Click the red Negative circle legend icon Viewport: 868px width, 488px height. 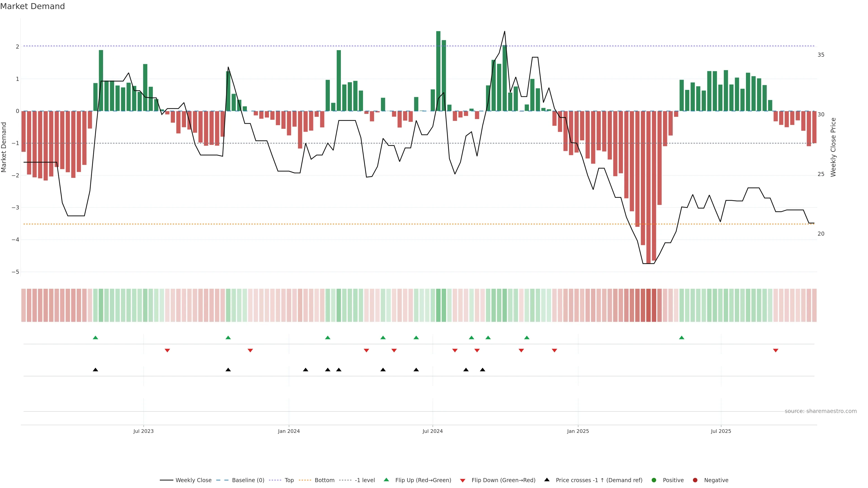(695, 480)
